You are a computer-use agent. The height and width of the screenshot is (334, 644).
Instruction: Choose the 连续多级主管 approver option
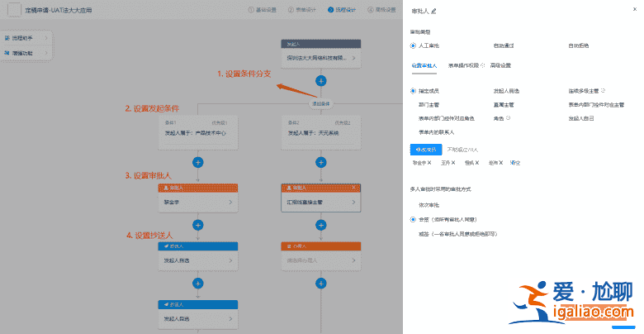[x=583, y=91]
